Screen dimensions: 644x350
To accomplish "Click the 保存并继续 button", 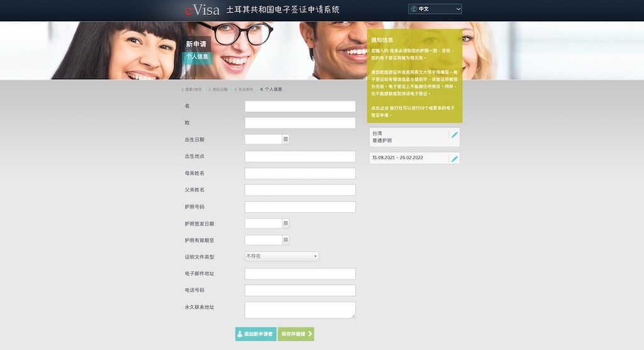I will coord(296,334).
